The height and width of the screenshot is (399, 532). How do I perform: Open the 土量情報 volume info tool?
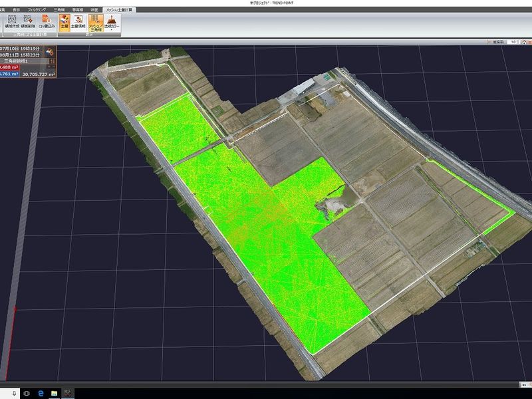[x=78, y=21]
